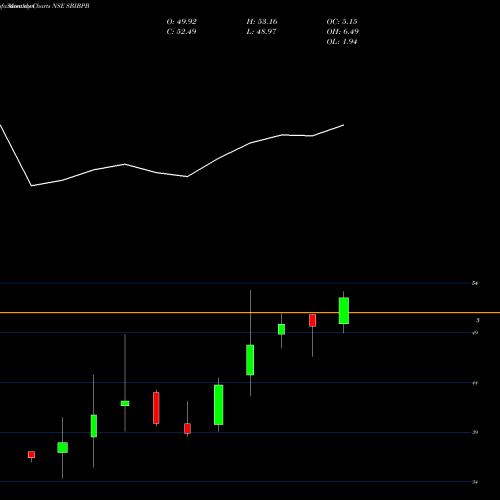The image size is (500, 500).
Task: Select the 'OH: 6.49' reading
Action: [x=342, y=32]
